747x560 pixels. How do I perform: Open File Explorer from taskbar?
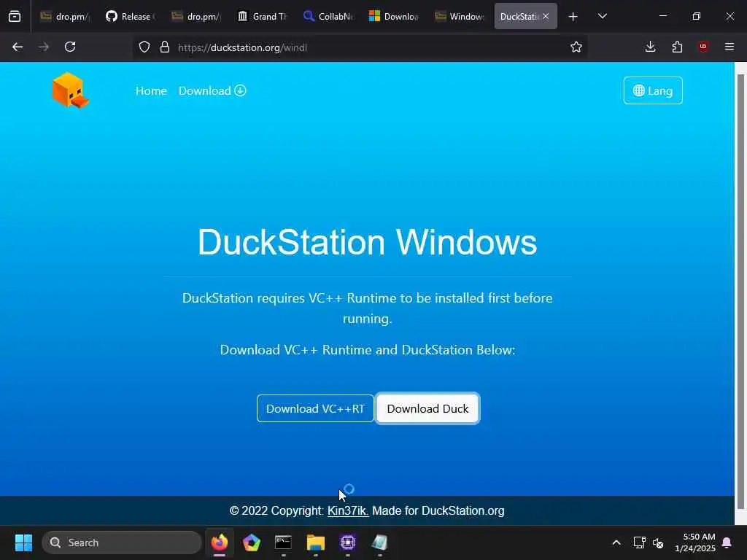pyautogui.click(x=315, y=542)
